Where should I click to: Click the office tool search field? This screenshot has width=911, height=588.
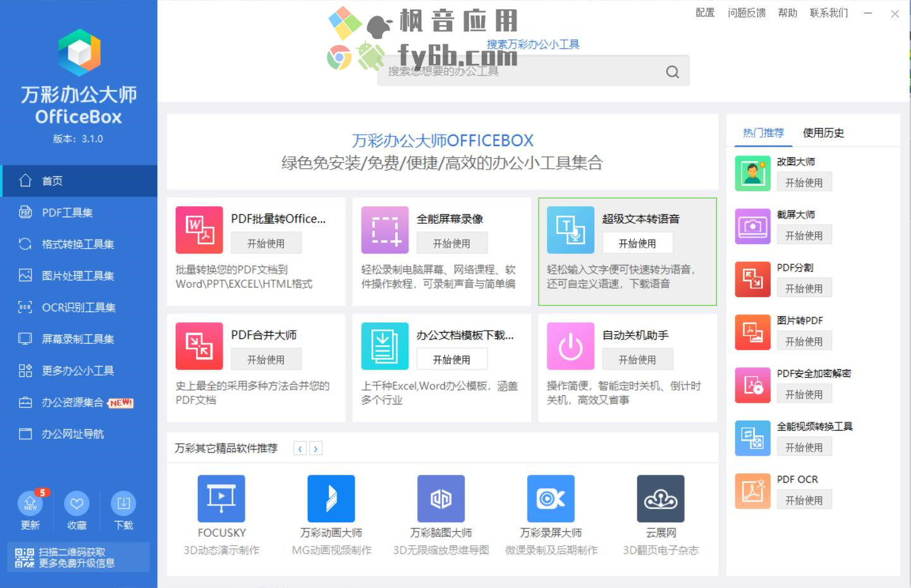click(x=533, y=71)
